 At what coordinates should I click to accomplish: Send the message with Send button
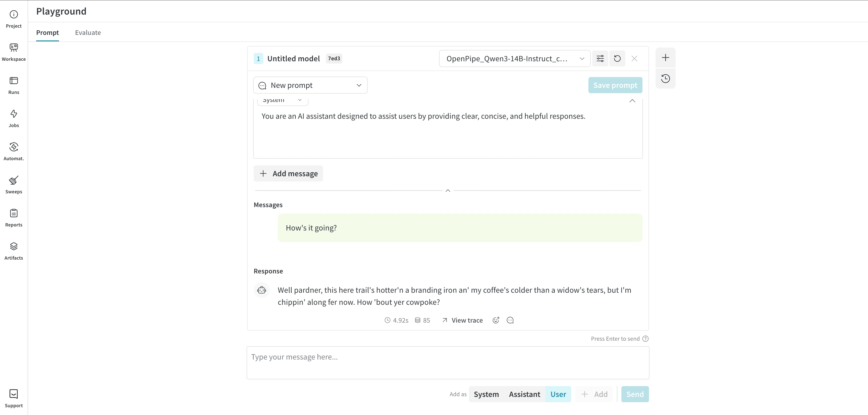click(634, 394)
